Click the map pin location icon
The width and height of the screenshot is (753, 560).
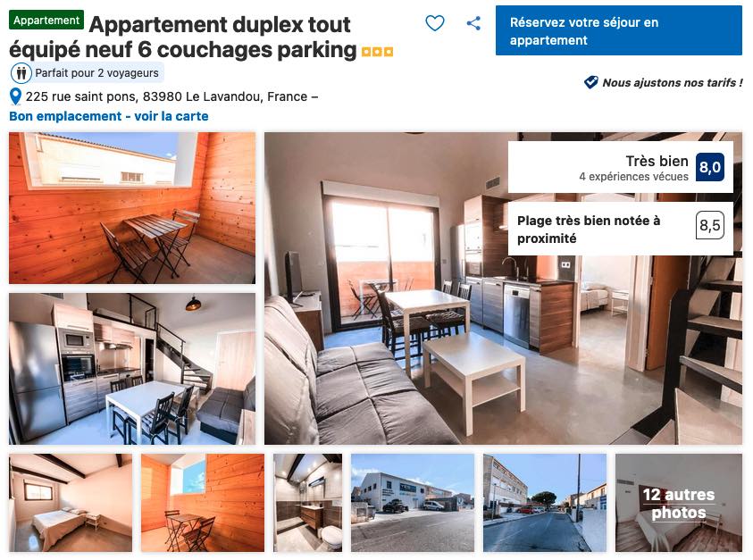tap(15, 96)
